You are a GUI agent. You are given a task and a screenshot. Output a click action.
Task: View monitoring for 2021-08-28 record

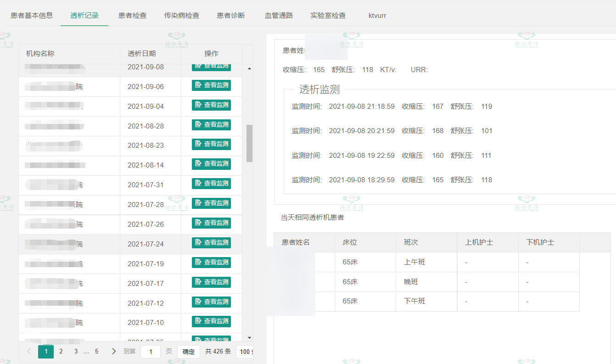211,125
